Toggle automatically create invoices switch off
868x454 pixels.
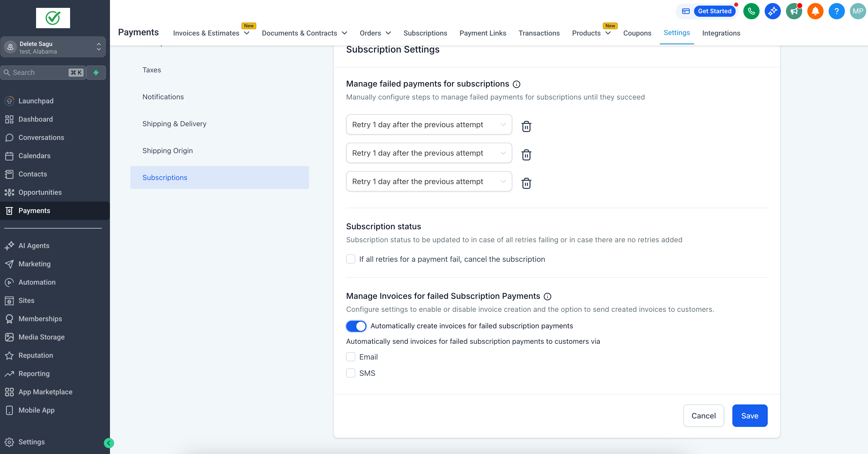click(x=356, y=326)
